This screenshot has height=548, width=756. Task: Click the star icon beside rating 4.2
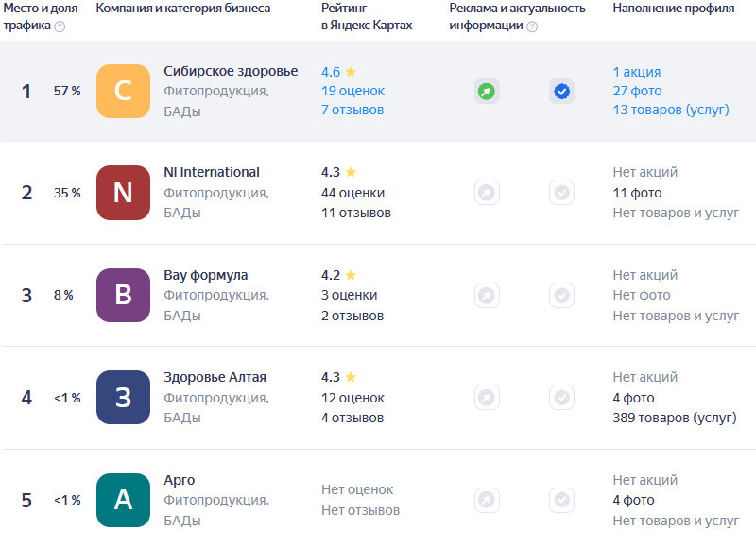351,275
